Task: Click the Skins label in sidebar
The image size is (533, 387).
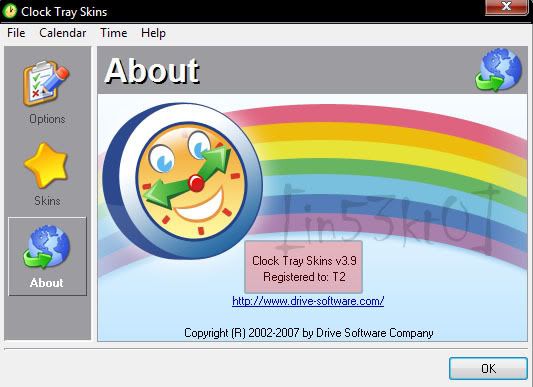Action: tap(47, 201)
